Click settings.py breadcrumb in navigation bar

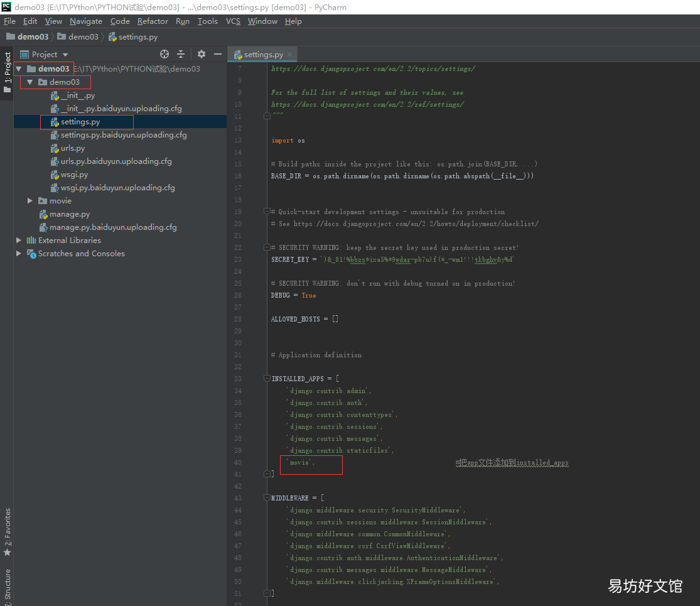(x=133, y=37)
